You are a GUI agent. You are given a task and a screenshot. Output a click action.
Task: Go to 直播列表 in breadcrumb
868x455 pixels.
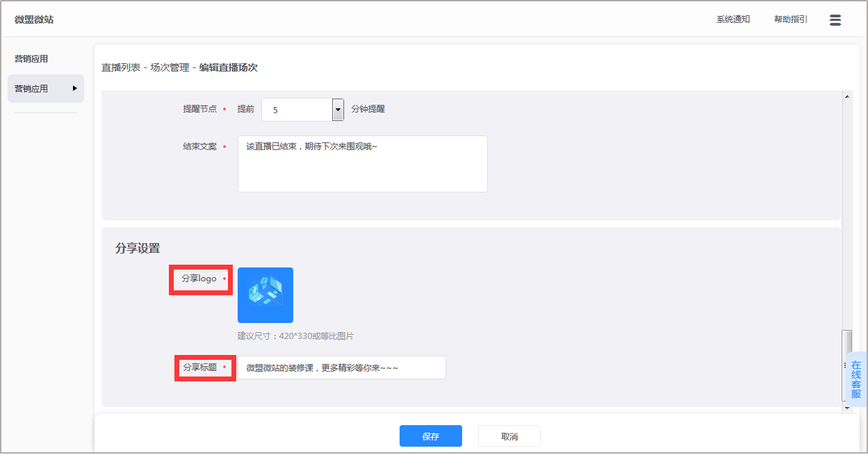tap(121, 67)
